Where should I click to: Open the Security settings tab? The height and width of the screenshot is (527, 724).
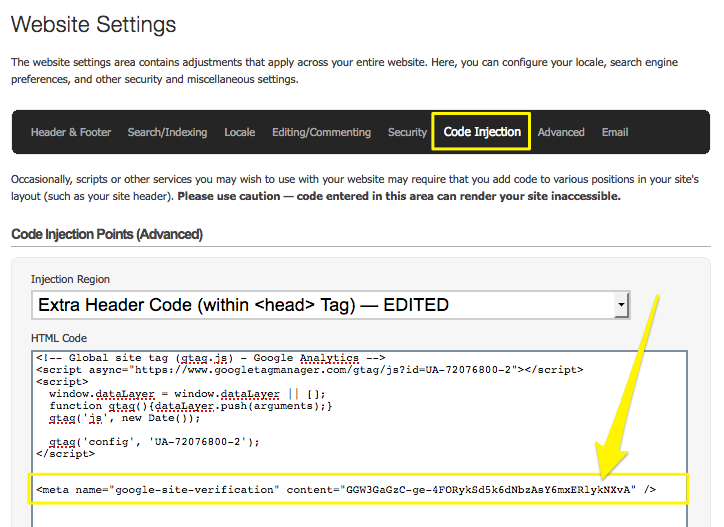tap(407, 132)
